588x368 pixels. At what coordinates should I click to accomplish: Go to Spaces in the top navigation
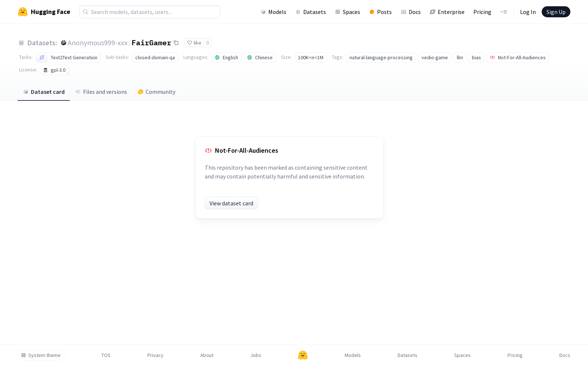348,12
